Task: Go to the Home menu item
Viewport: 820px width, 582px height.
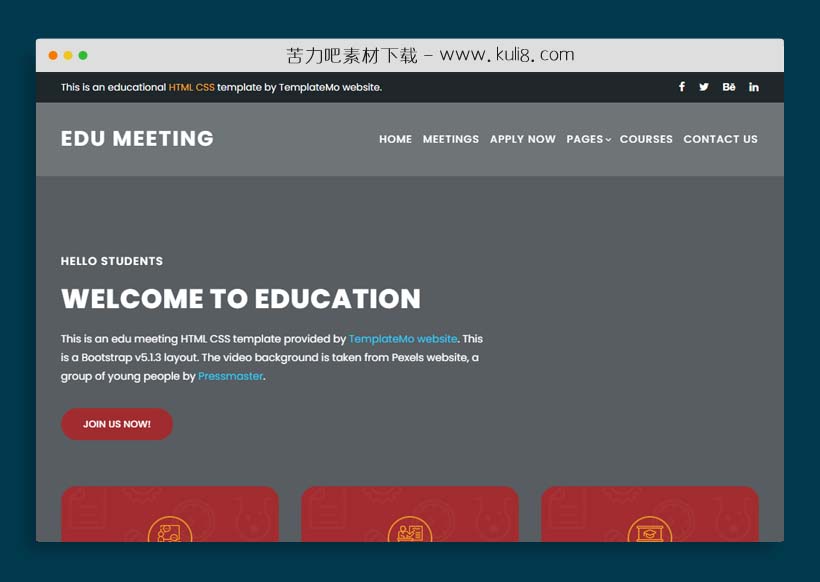Action: click(x=395, y=139)
